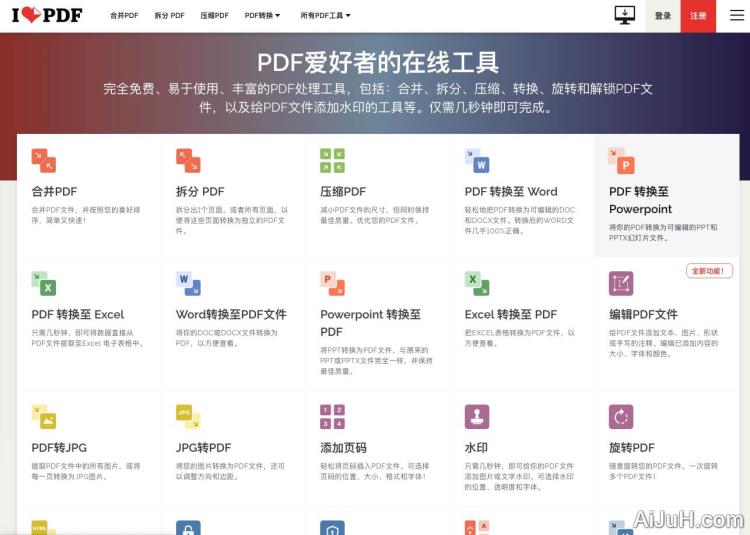Viewport: 750px width, 535px height.
Task: Click the 登录 login button
Action: pyautogui.click(x=662, y=16)
